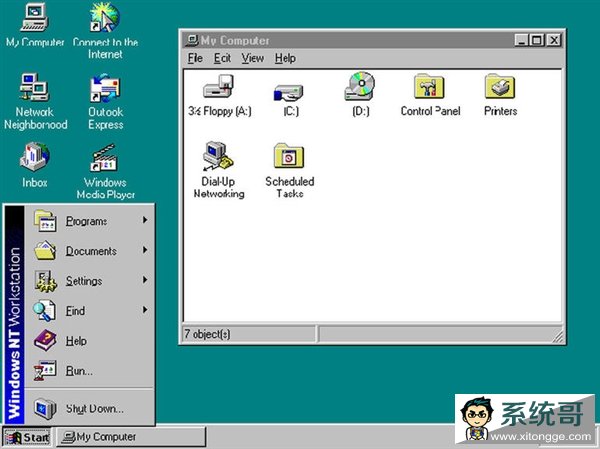Open the View menu in My Computer
Viewport: 600px width, 449px height.
coord(253,58)
